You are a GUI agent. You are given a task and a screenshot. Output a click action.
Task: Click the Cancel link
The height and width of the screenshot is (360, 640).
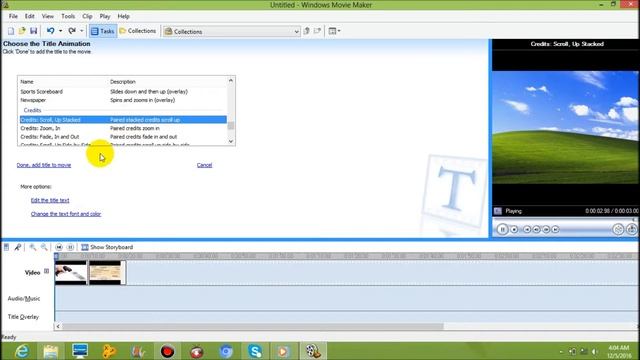[x=204, y=165]
